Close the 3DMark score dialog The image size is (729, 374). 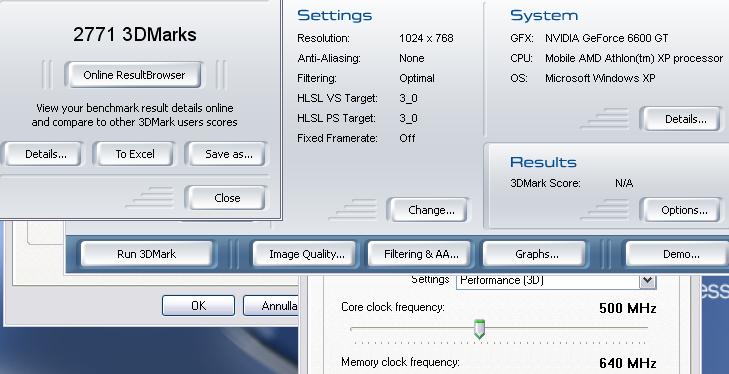(227, 198)
